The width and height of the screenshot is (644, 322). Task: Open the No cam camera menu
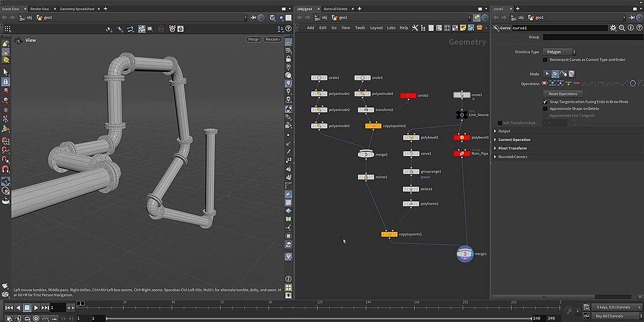(x=273, y=39)
